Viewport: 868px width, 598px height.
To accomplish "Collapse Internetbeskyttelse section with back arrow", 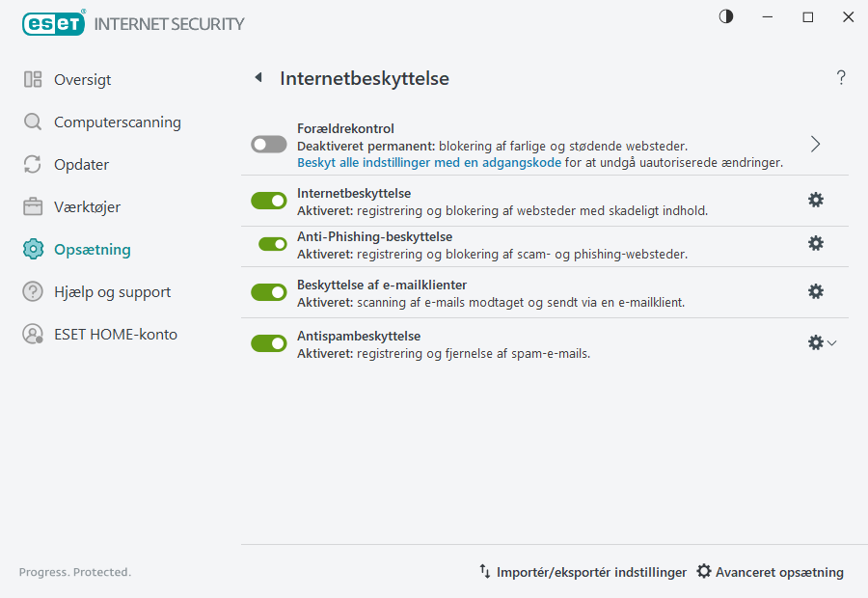I will [x=258, y=78].
